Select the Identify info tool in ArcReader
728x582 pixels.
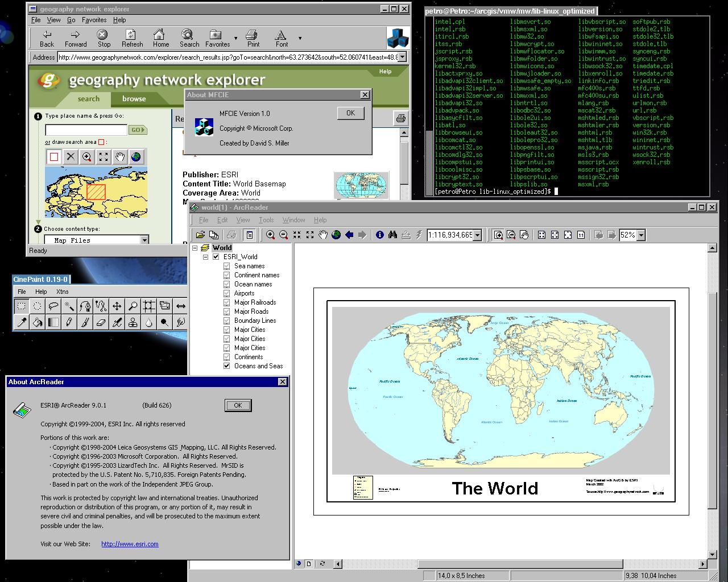tap(380, 235)
